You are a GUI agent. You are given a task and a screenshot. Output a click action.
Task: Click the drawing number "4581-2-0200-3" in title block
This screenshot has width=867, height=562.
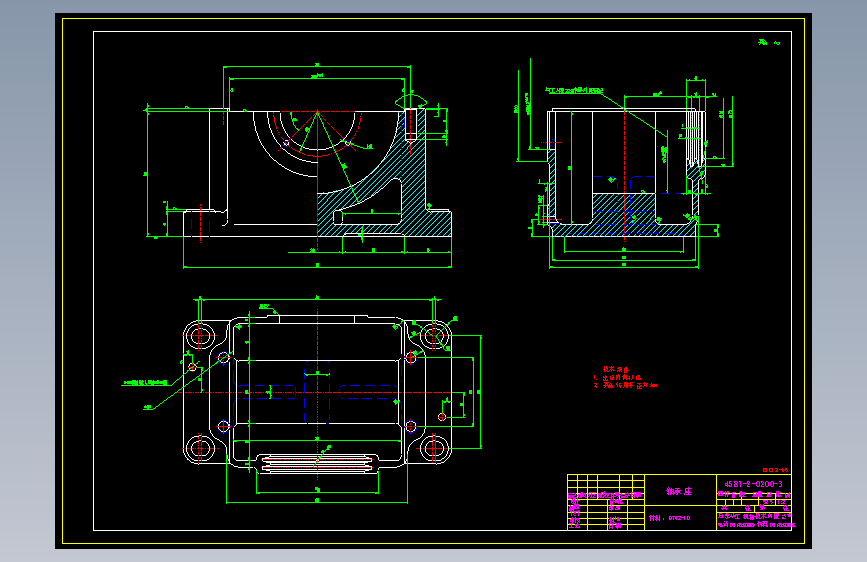click(754, 484)
